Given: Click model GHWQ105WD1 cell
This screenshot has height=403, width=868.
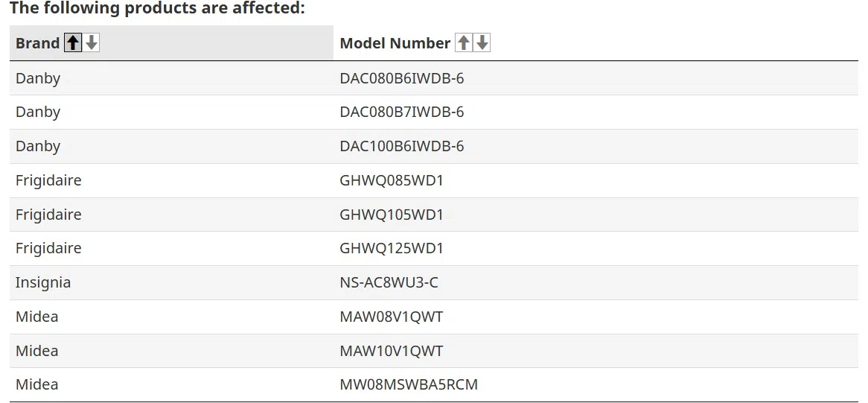Looking at the screenshot, I should pos(392,215).
